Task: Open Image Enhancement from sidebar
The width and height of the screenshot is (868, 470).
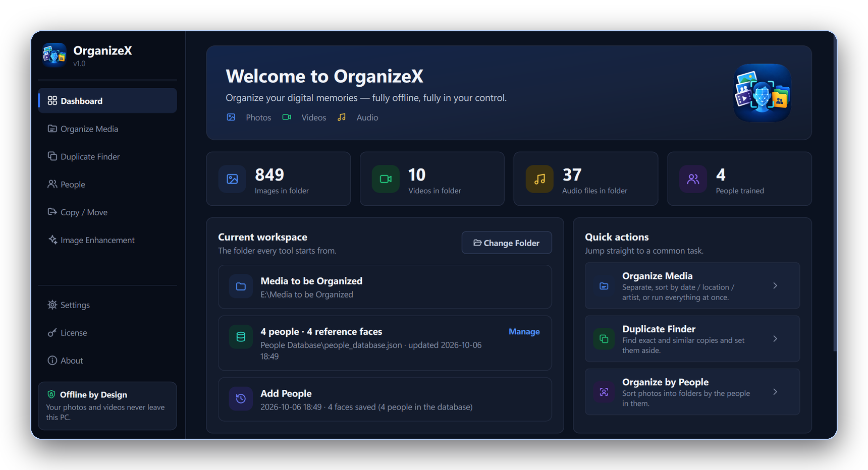Action: (107, 240)
